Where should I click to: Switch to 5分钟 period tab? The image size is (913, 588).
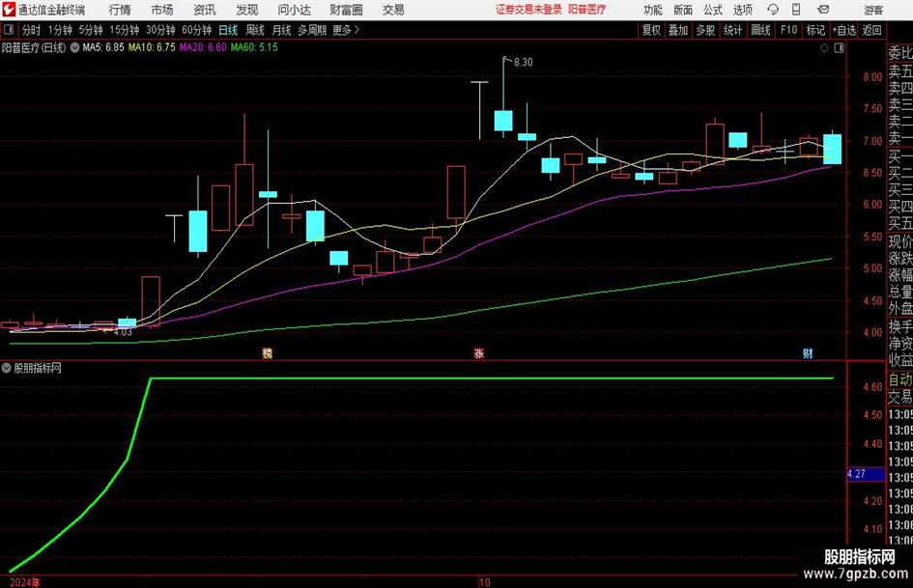(x=91, y=30)
